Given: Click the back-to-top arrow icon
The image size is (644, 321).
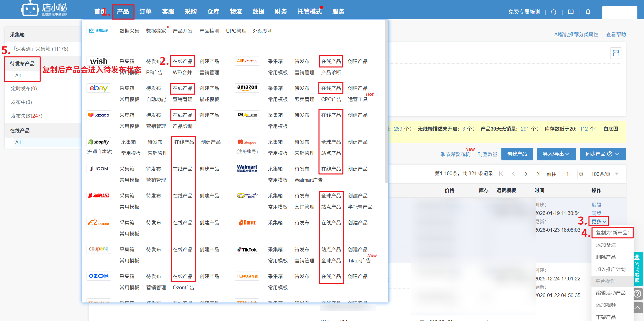Looking at the screenshot, I should pos(638,308).
